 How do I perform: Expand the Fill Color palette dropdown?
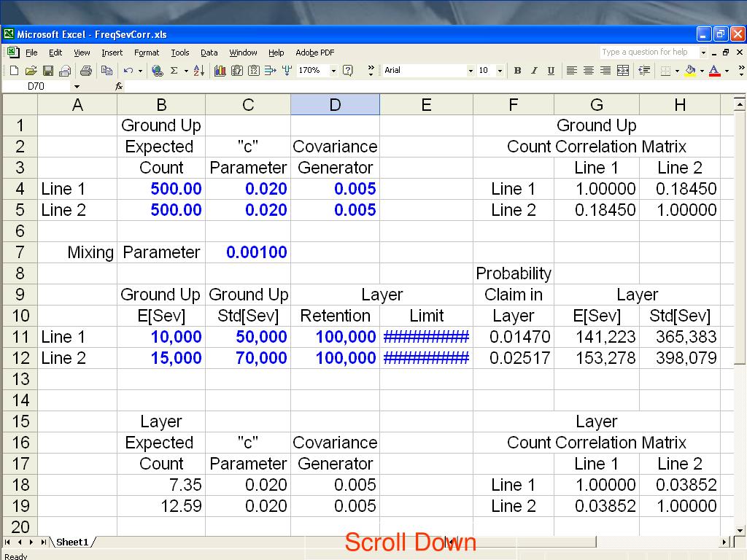tap(702, 71)
